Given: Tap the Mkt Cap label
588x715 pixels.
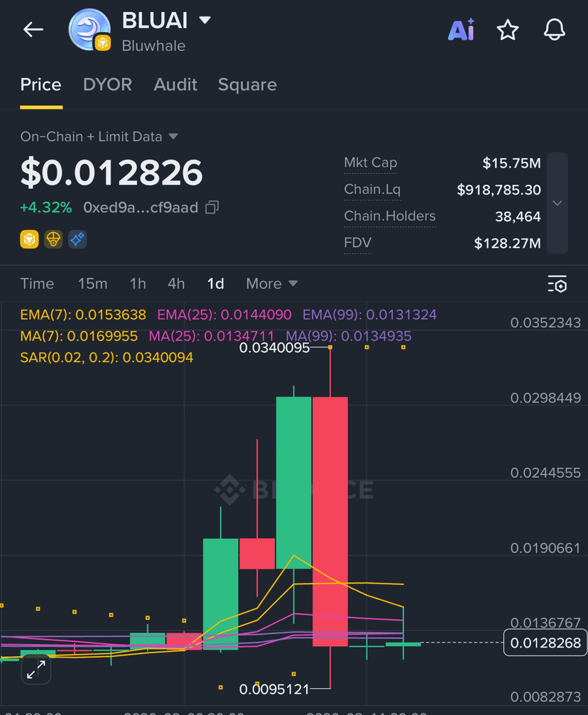Looking at the screenshot, I should point(371,163).
